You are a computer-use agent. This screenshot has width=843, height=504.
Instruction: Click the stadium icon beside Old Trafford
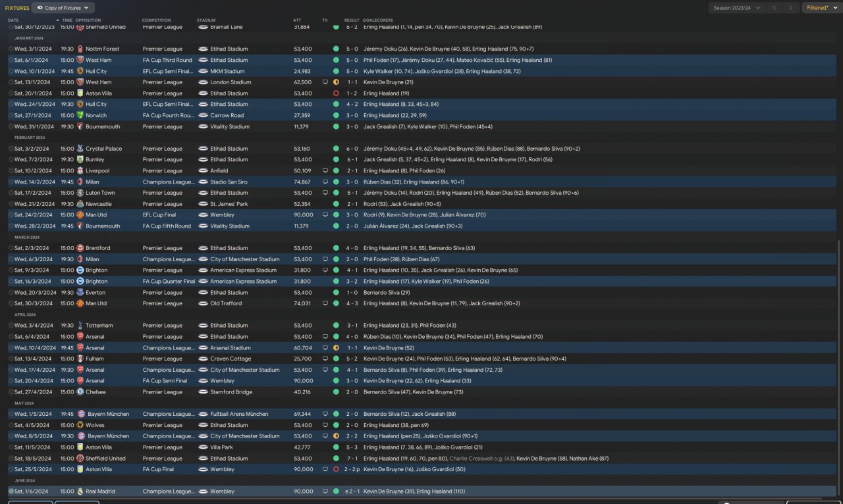[203, 303]
